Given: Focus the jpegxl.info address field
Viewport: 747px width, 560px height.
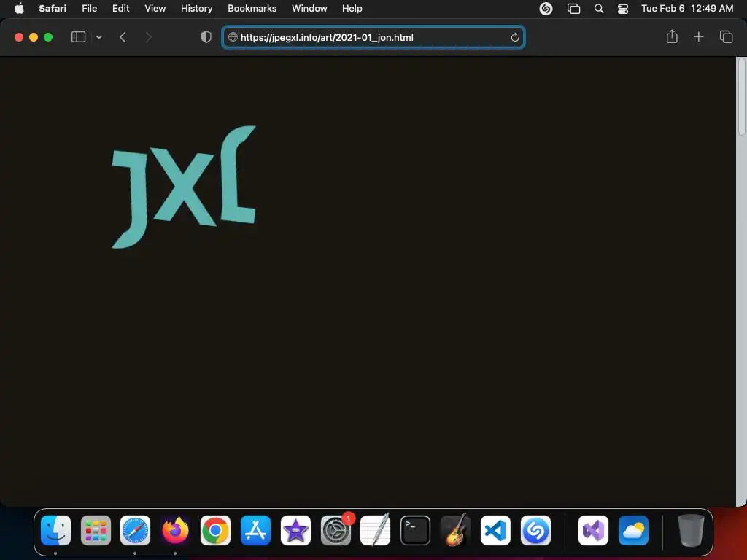Looking at the screenshot, I should pyautogui.click(x=373, y=37).
